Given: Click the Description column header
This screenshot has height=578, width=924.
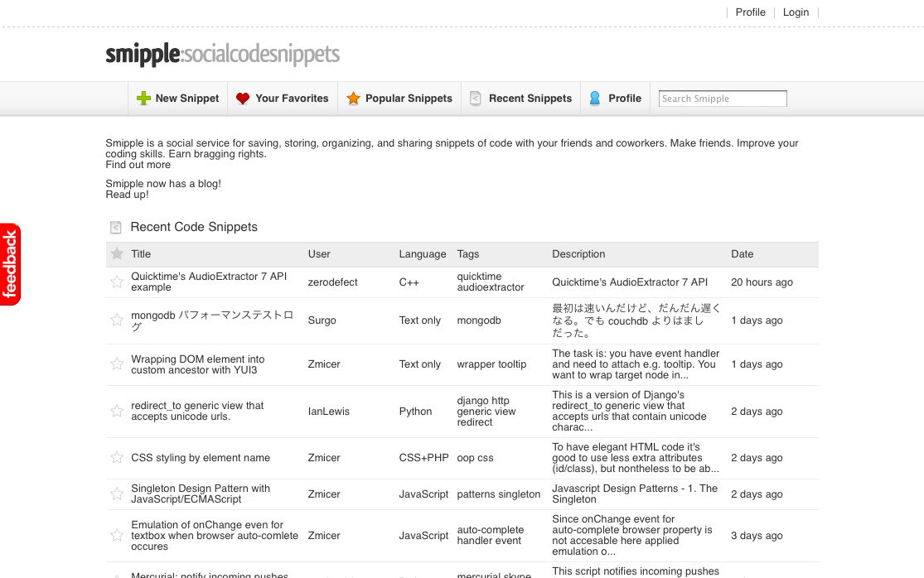Looking at the screenshot, I should [x=578, y=254].
